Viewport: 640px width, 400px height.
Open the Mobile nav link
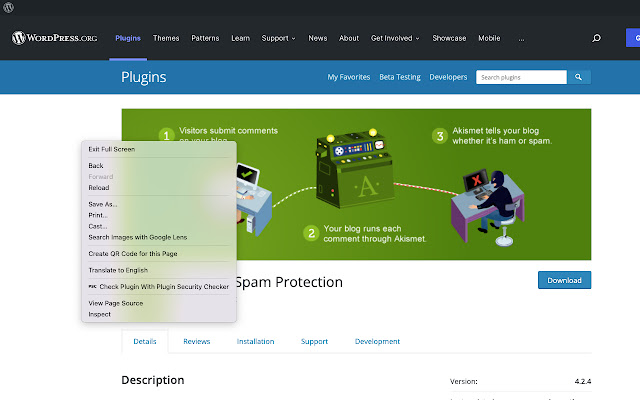[489, 38]
